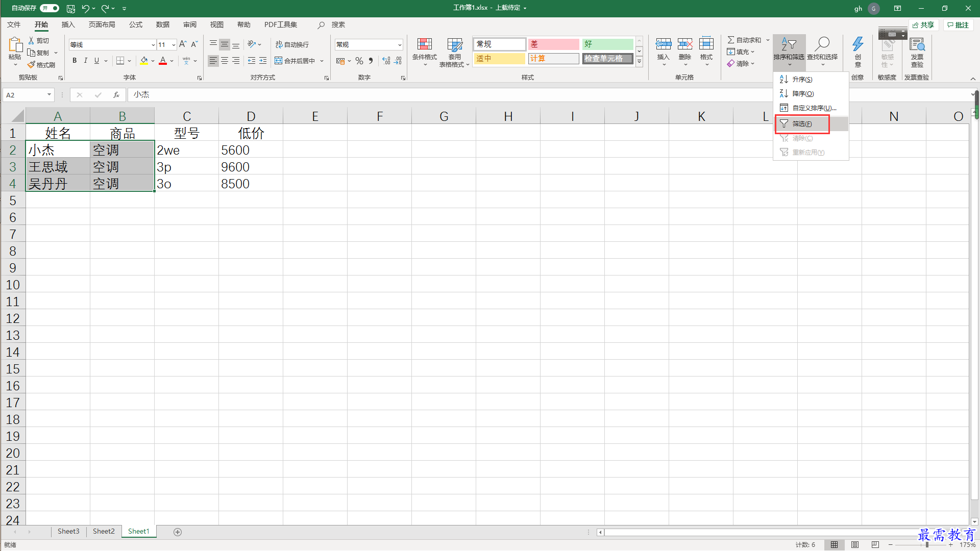This screenshot has width=980, height=551.
Task: Click the Save icon in title bar
Action: coord(71,8)
